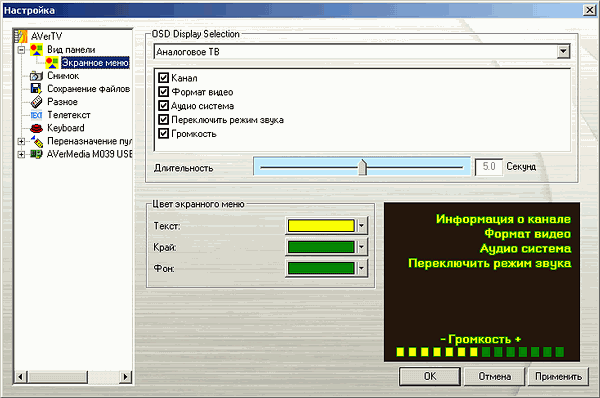Open Сохранение файлов settings page
This screenshot has width=600, height=398.
[88, 89]
